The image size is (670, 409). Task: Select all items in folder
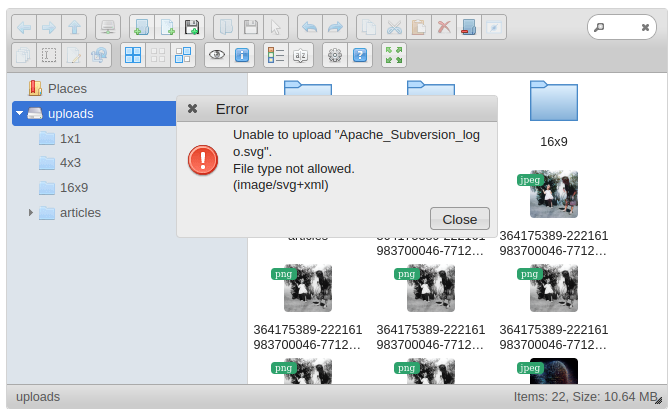(x=133, y=55)
